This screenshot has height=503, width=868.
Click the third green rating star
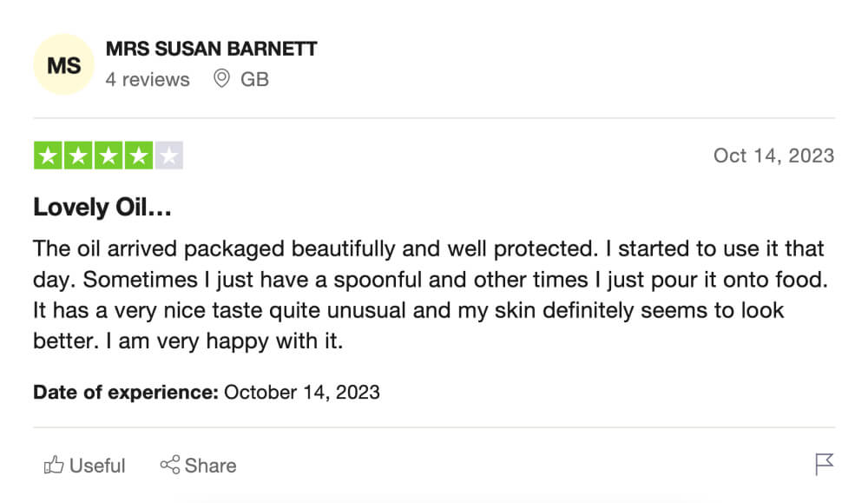pyautogui.click(x=108, y=156)
